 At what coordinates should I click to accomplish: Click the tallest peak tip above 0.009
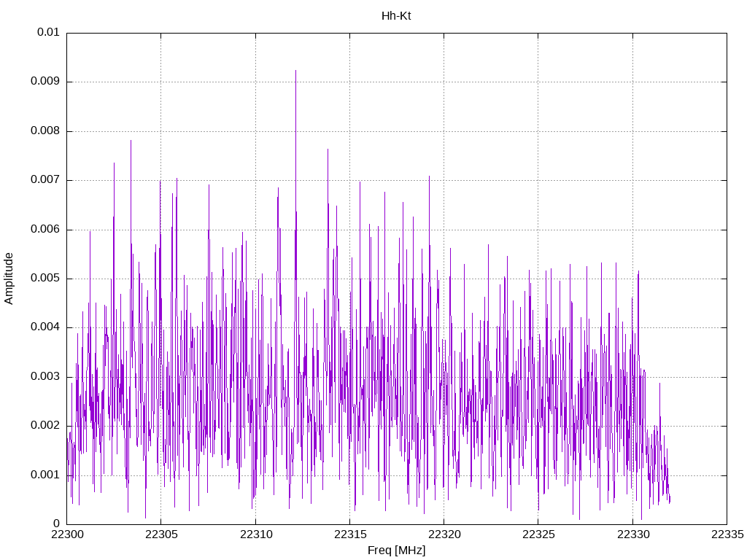pos(295,71)
